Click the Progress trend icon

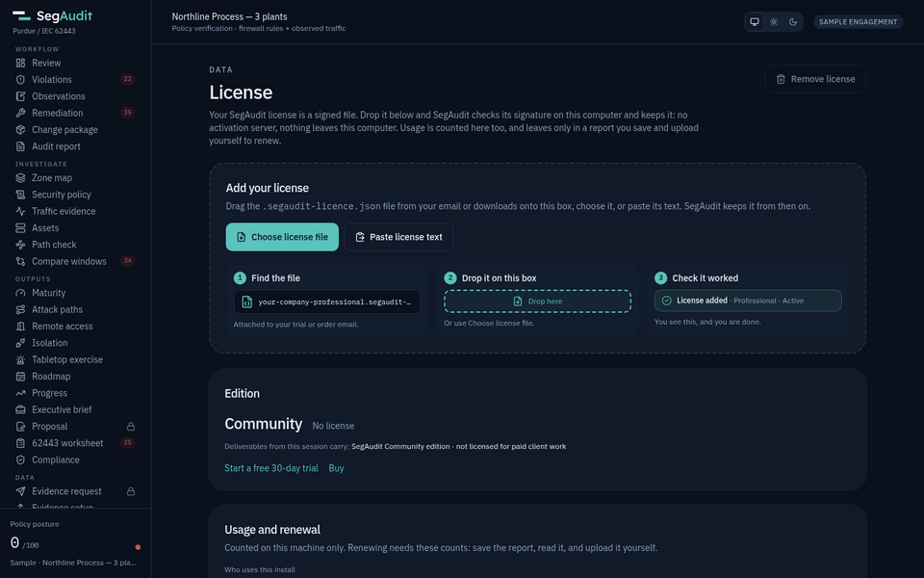pyautogui.click(x=20, y=393)
